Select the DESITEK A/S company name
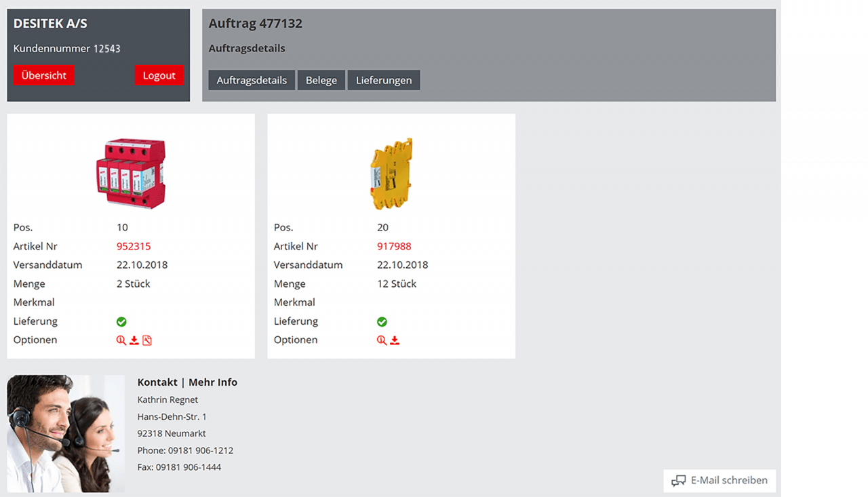The image size is (868, 497). coord(50,24)
